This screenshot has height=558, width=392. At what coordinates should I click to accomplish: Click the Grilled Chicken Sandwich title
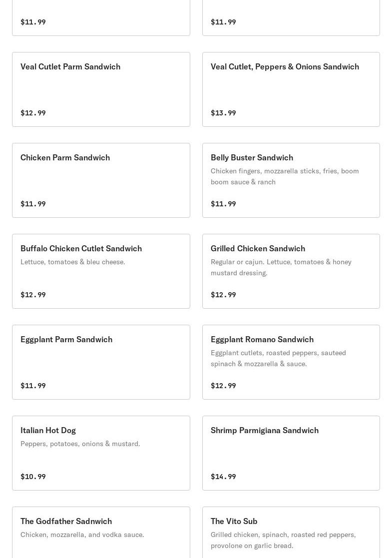[x=258, y=249]
